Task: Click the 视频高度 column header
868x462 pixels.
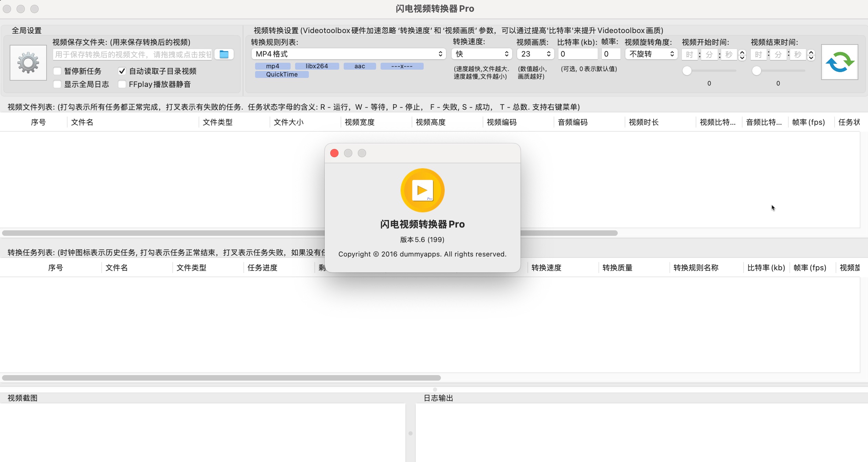Action: (447, 122)
